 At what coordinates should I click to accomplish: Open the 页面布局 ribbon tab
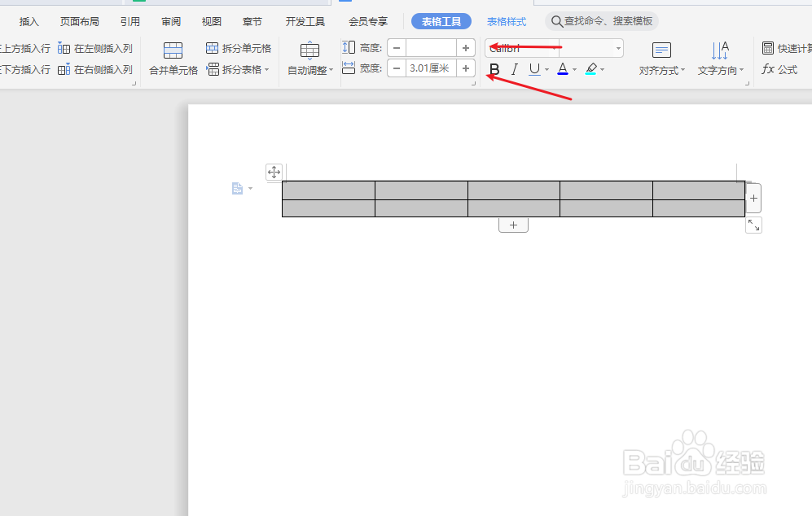pyautogui.click(x=79, y=21)
